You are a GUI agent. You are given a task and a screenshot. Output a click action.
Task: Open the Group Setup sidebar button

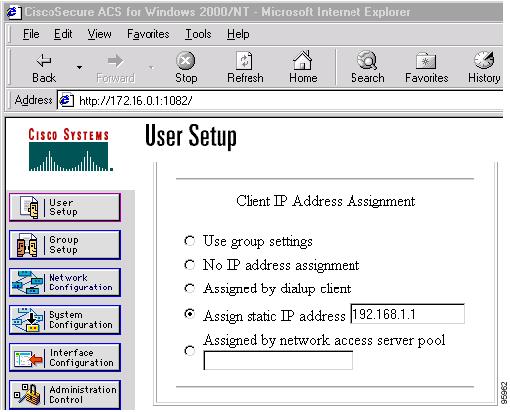pyautogui.click(x=65, y=245)
